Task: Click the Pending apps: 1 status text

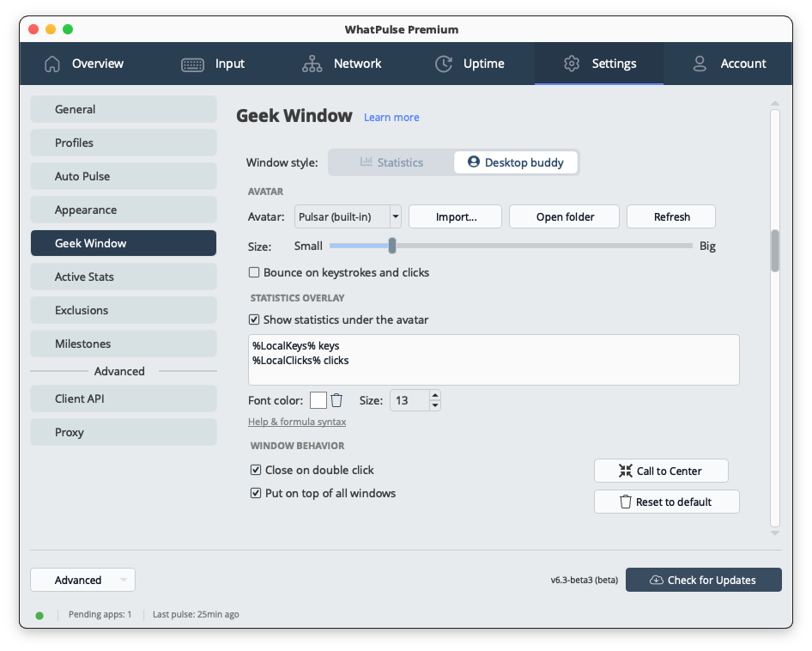Action: (100, 615)
